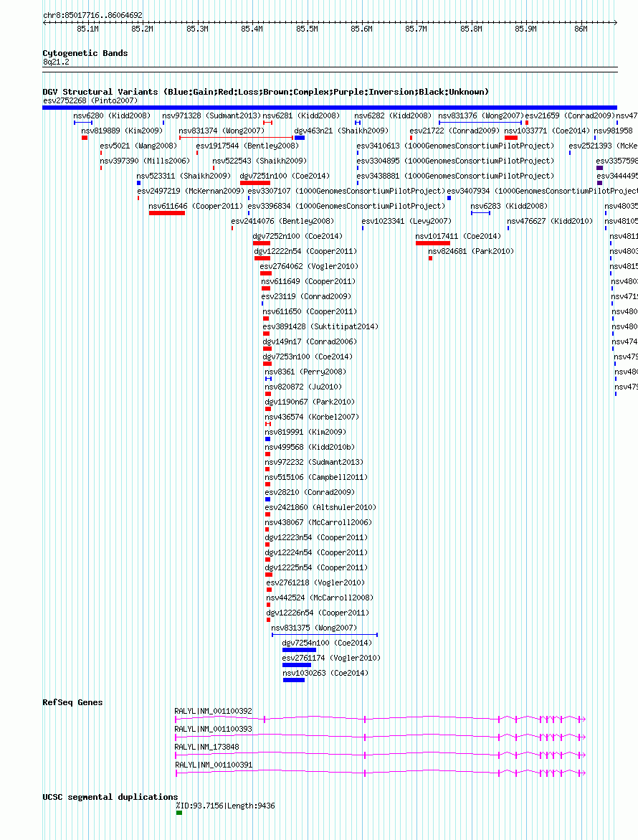The height and width of the screenshot is (840, 638).
Task: Open RALYL|NM_001100391 transcript
Action: (381, 773)
